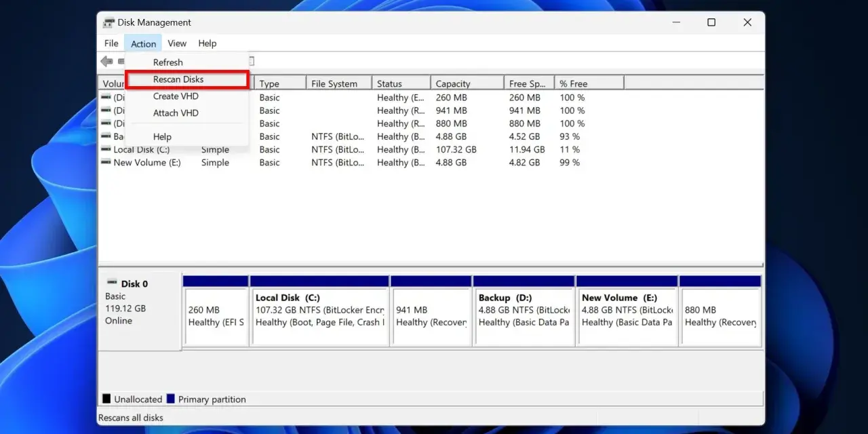Sort by the Free Sp... column header

pos(529,83)
